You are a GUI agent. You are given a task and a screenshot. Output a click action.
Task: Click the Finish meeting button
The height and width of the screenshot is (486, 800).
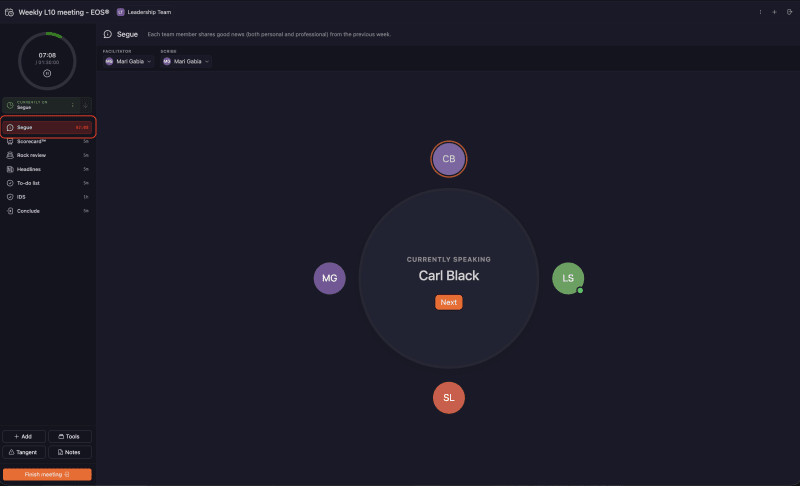pyautogui.click(x=47, y=474)
